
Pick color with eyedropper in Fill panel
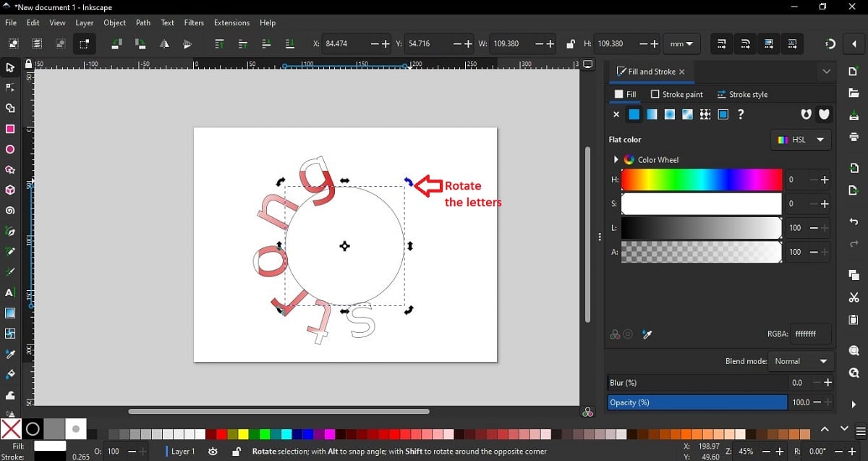point(647,334)
